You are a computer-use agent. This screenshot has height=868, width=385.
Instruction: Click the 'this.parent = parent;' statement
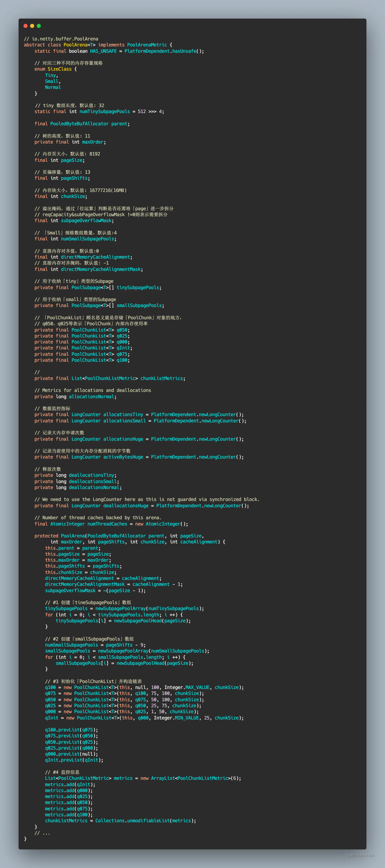coord(73,548)
